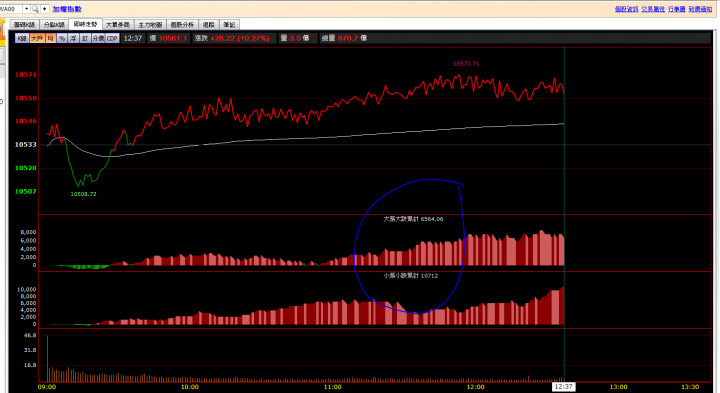Open the 到價通知 link
Screen dimensions: 720x393
click(x=700, y=9)
